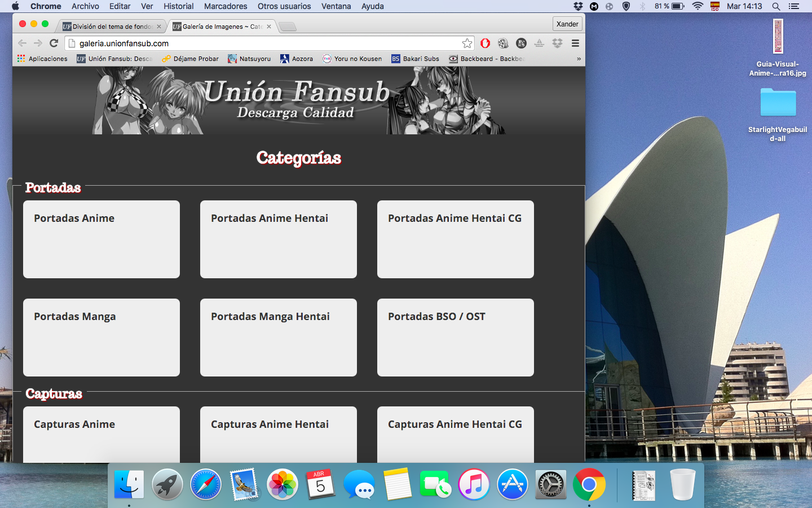The image size is (812, 508).
Task: Select the StarlightVegabuild-all desktop folder
Action: 778,115
